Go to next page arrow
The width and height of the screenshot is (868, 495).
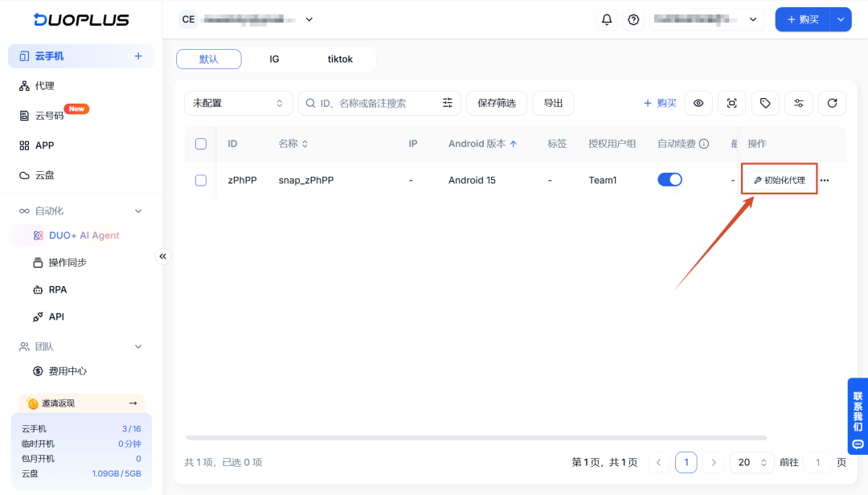(x=714, y=462)
